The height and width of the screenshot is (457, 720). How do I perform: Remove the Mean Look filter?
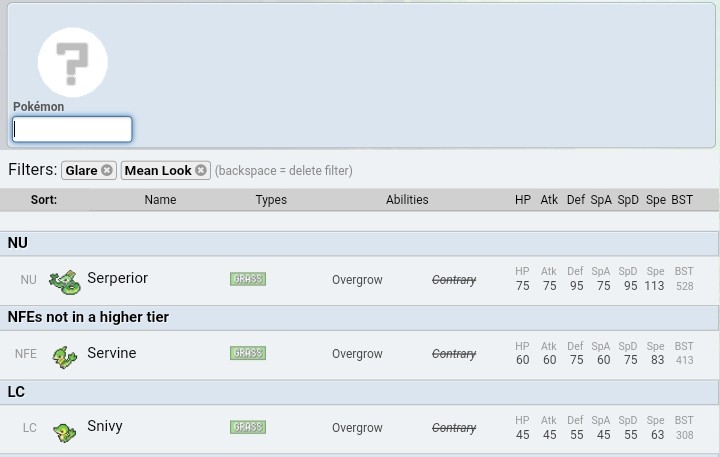click(x=201, y=170)
